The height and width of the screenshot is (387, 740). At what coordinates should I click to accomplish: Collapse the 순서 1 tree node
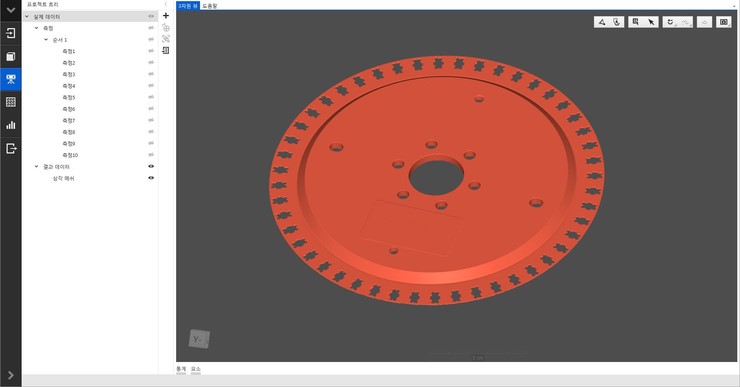tap(46, 40)
